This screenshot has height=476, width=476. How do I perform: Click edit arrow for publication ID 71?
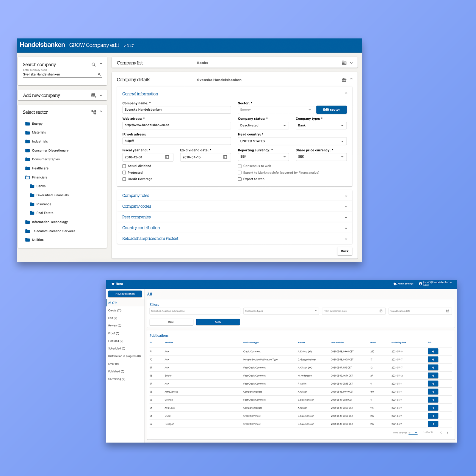(x=433, y=352)
